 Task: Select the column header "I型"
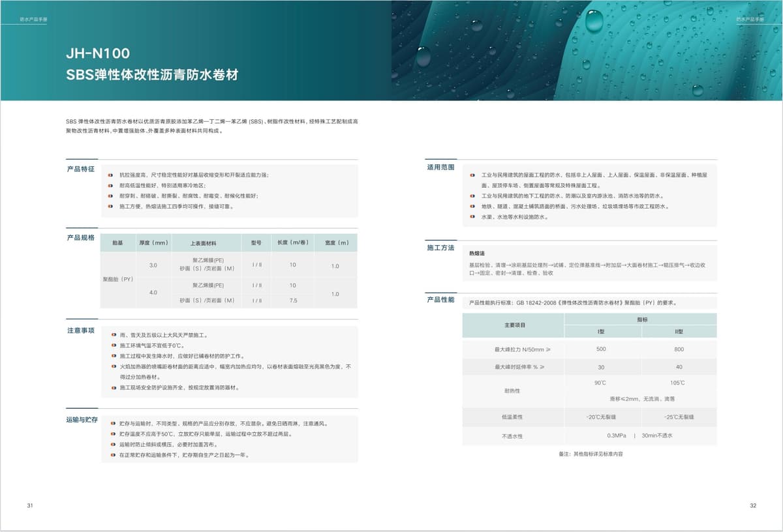tap(601, 332)
